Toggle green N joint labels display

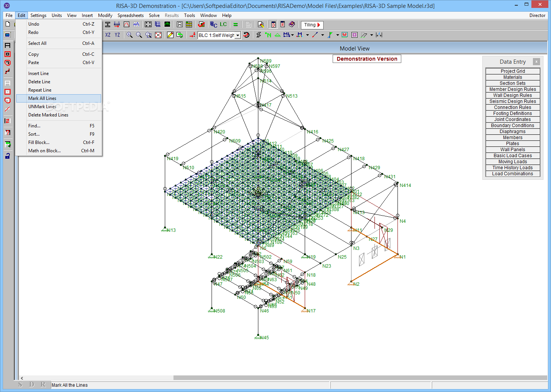(x=268, y=35)
